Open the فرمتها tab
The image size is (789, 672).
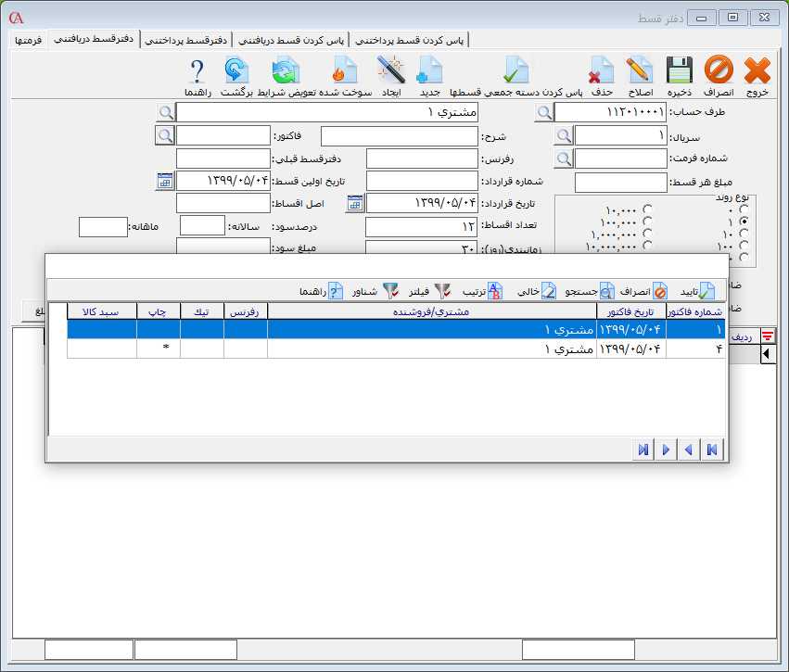pyautogui.click(x=28, y=41)
